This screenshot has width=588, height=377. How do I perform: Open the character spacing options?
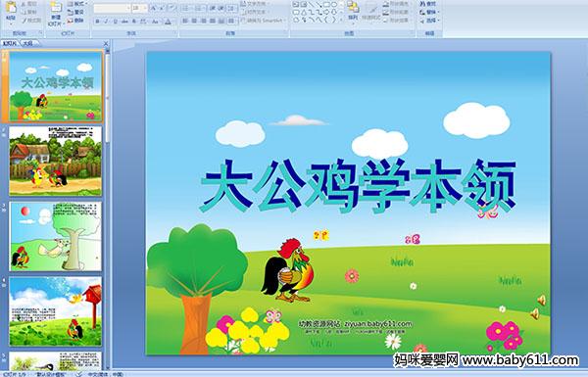(144, 22)
